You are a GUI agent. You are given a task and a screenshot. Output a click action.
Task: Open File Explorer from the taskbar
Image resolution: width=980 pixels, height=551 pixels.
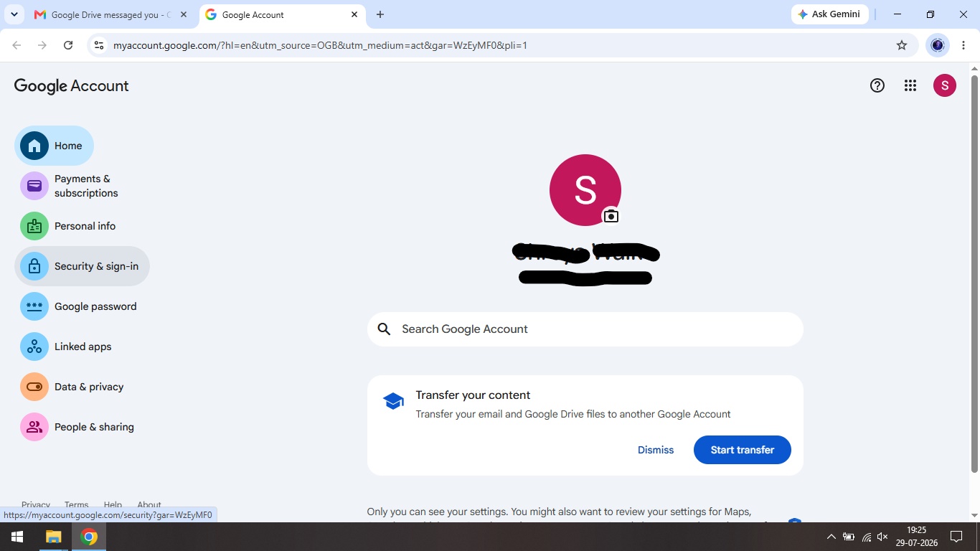[x=54, y=537]
